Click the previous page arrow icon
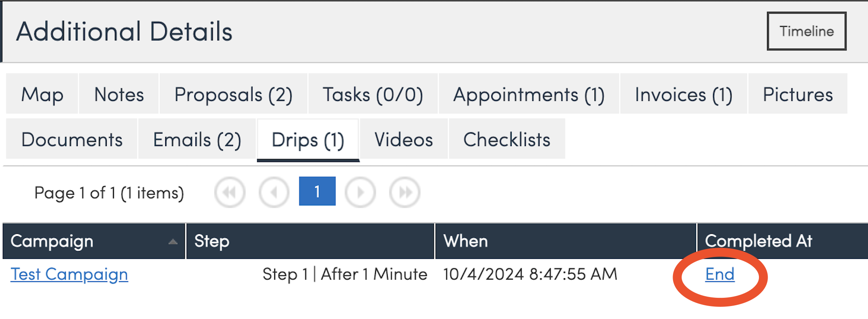This screenshot has height=319, width=868. click(274, 192)
